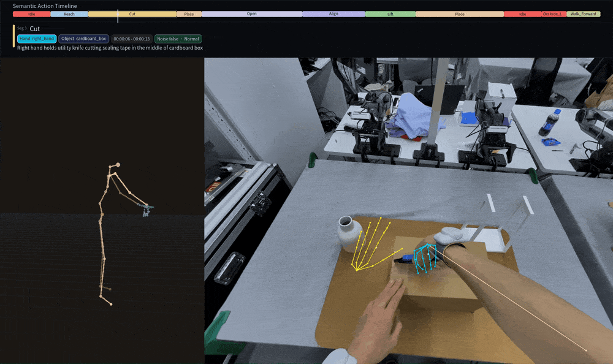Click the 'Right hand holds utility knife' description
This screenshot has width=613, height=364.
110,48
